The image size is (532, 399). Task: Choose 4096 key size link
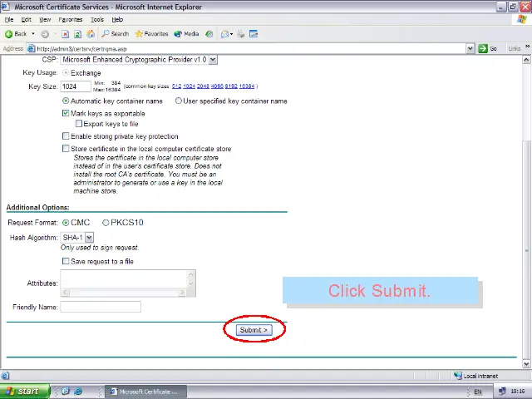click(x=217, y=86)
